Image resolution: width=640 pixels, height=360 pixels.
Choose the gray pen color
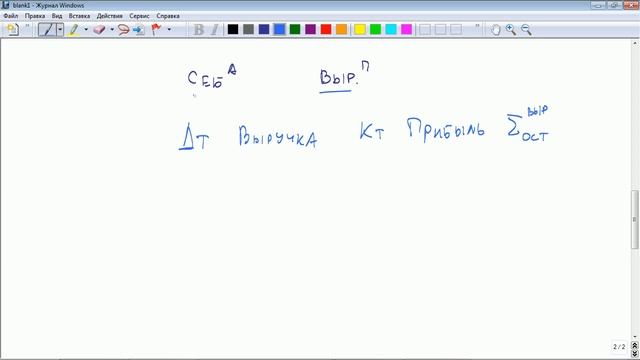(x=248, y=29)
